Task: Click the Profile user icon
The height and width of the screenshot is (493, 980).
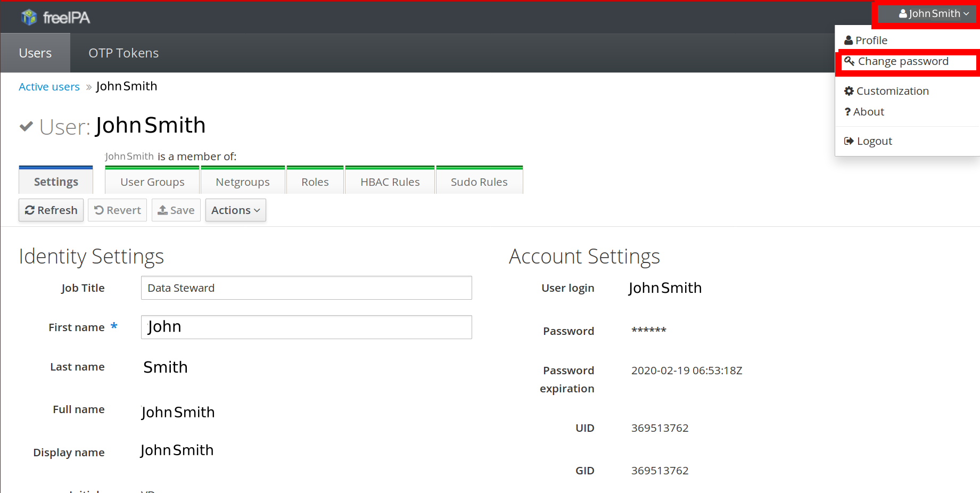Action: (849, 40)
